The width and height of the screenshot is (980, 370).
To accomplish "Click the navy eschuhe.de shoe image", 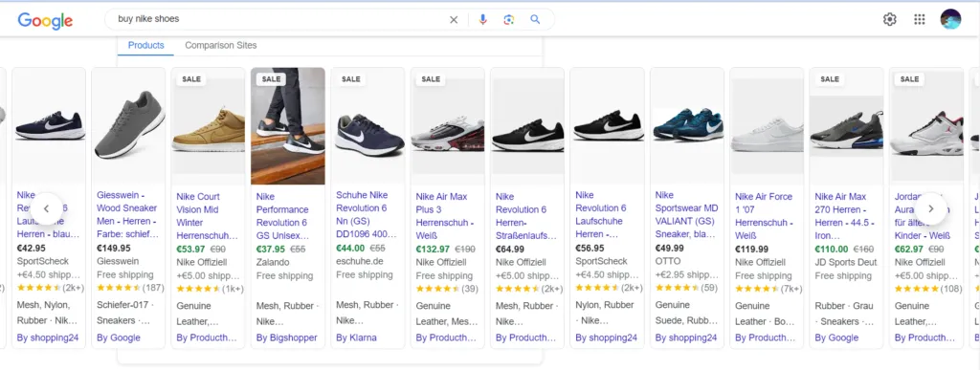I will [x=368, y=125].
